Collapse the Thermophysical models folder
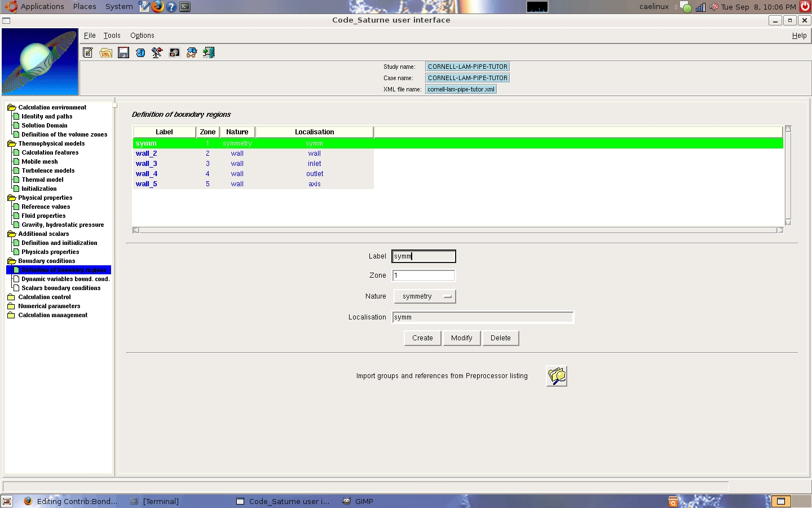The height and width of the screenshot is (508, 812). pos(11,143)
